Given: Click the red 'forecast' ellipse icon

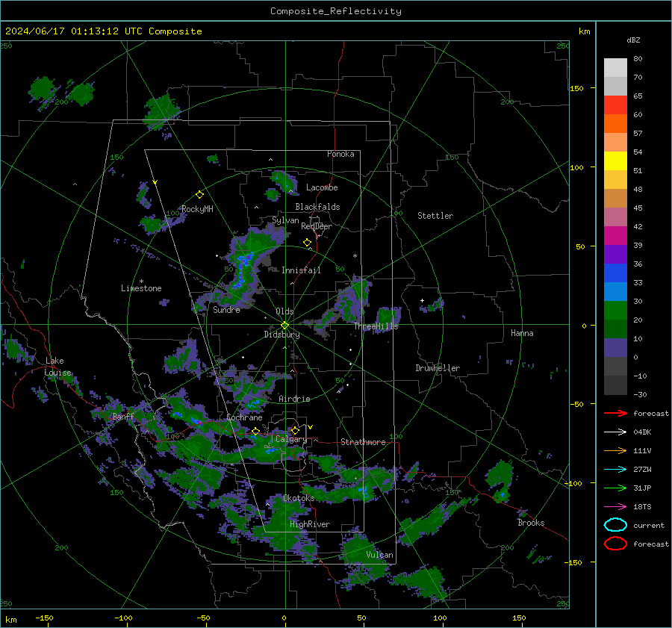Looking at the screenshot, I should point(615,544).
